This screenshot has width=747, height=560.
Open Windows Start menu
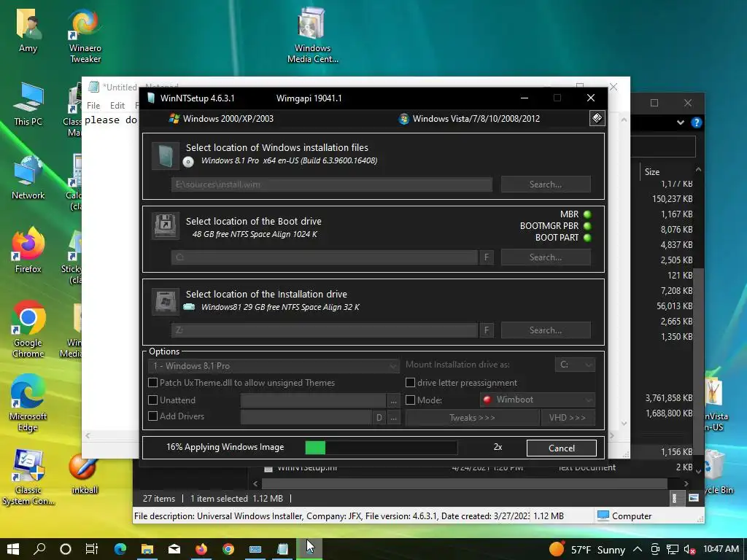[13, 549]
